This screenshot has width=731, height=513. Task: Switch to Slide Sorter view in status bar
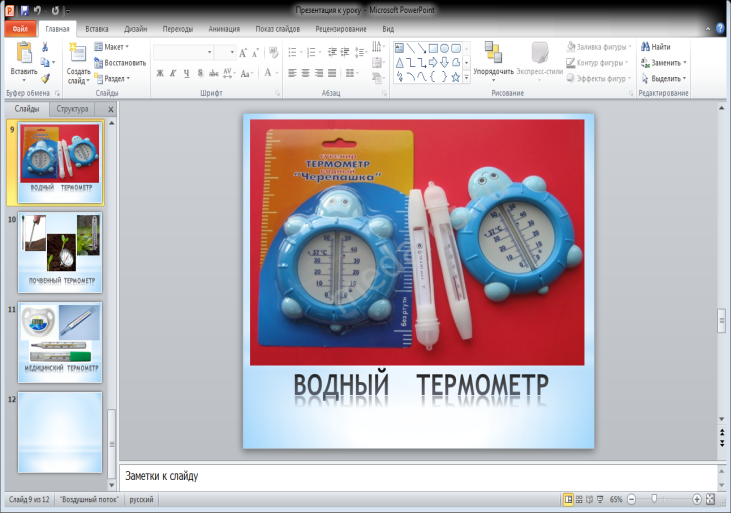coord(581,498)
